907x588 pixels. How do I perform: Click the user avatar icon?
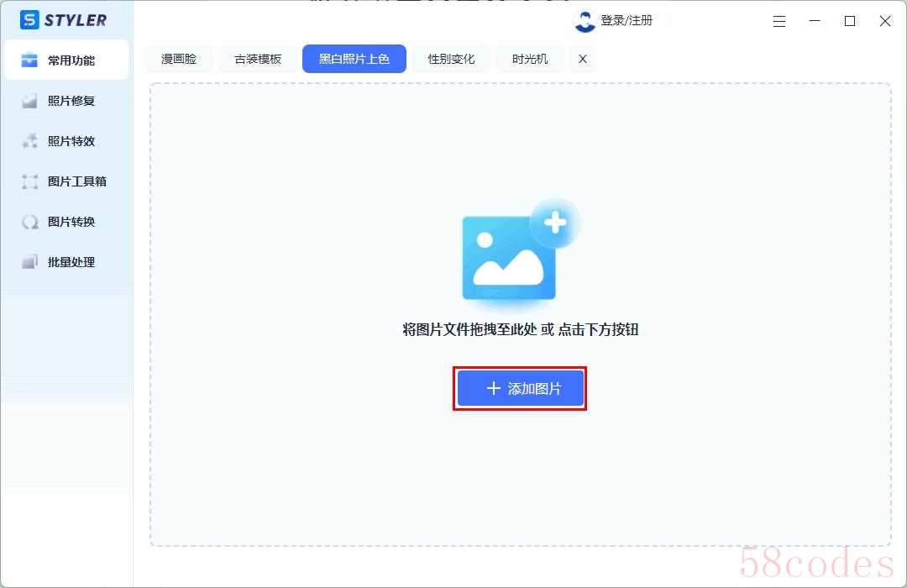[x=585, y=21]
